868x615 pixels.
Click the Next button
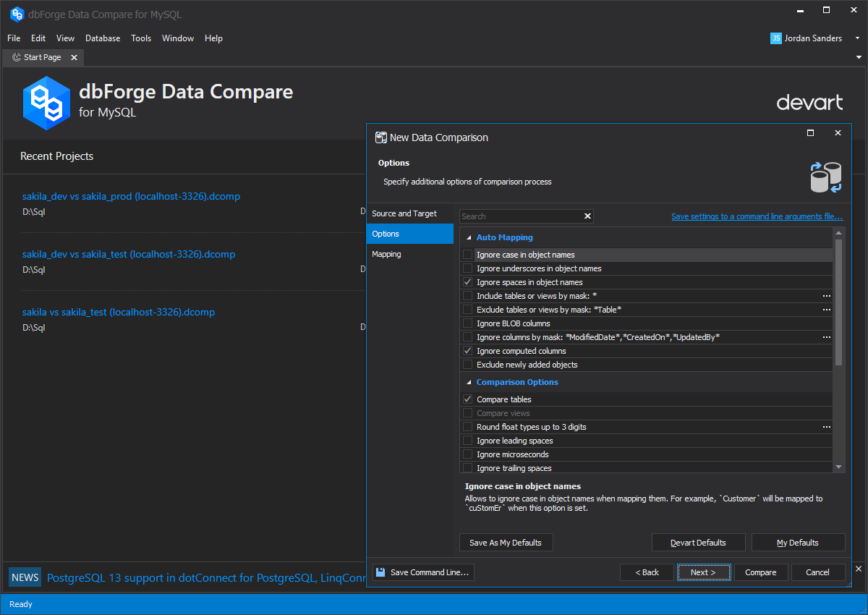[x=703, y=572]
